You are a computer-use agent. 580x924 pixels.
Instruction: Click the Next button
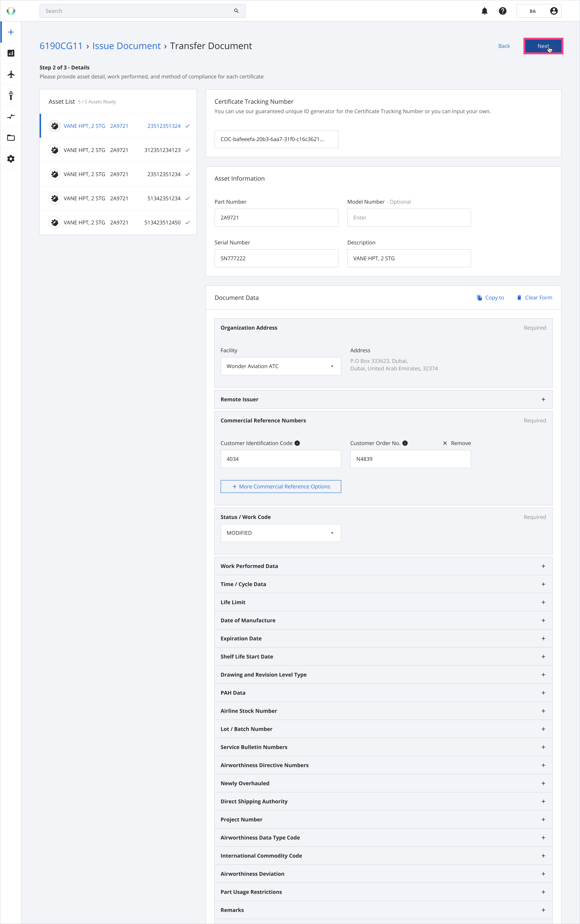click(543, 46)
